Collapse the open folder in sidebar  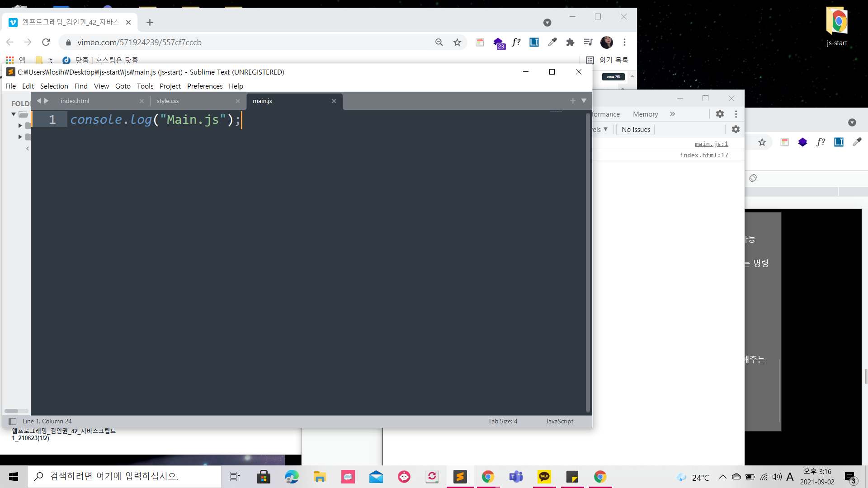point(14,114)
